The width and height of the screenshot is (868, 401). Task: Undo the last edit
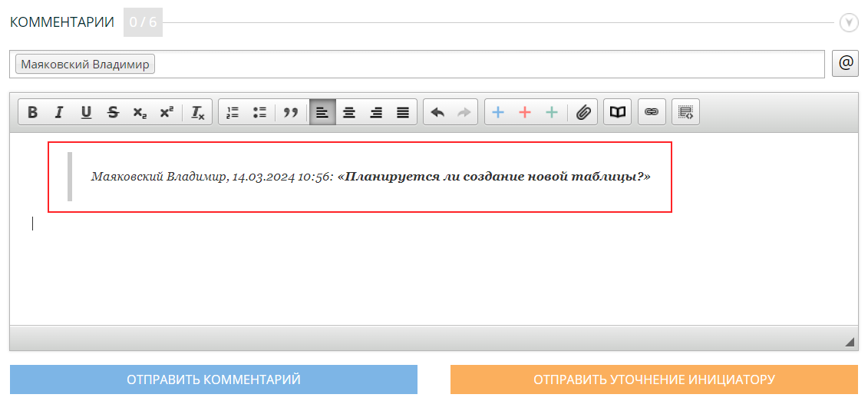click(x=437, y=112)
